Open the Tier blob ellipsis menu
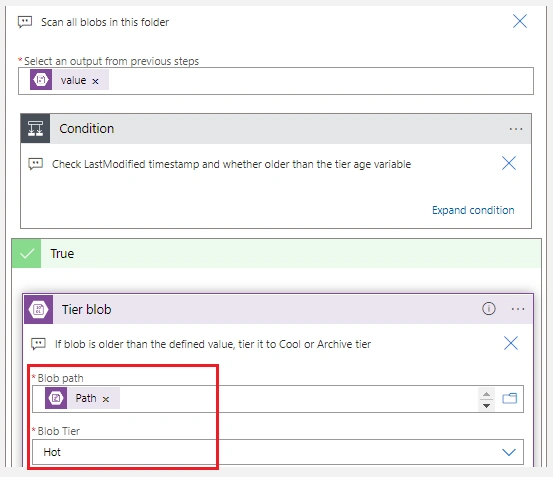 518,309
